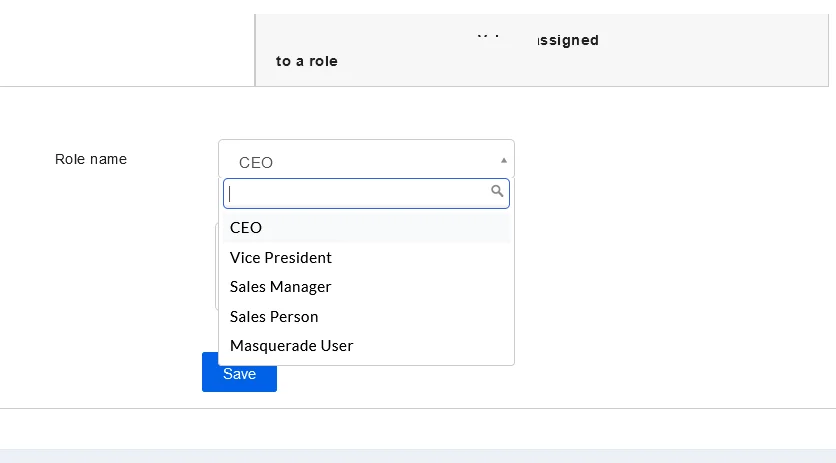Collapse the Role name dropdown arrow
The image size is (836, 463).
click(x=504, y=160)
